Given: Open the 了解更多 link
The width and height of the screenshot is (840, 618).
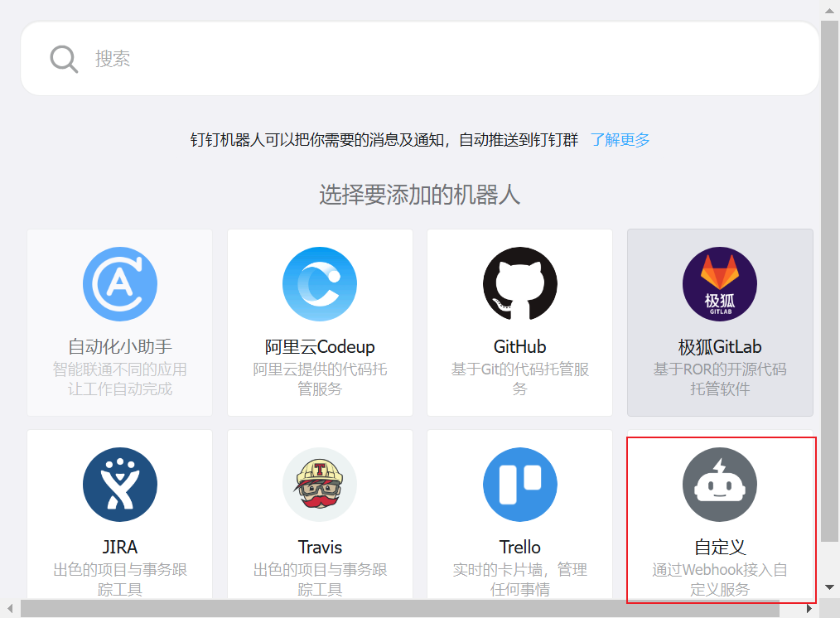Looking at the screenshot, I should 620,140.
